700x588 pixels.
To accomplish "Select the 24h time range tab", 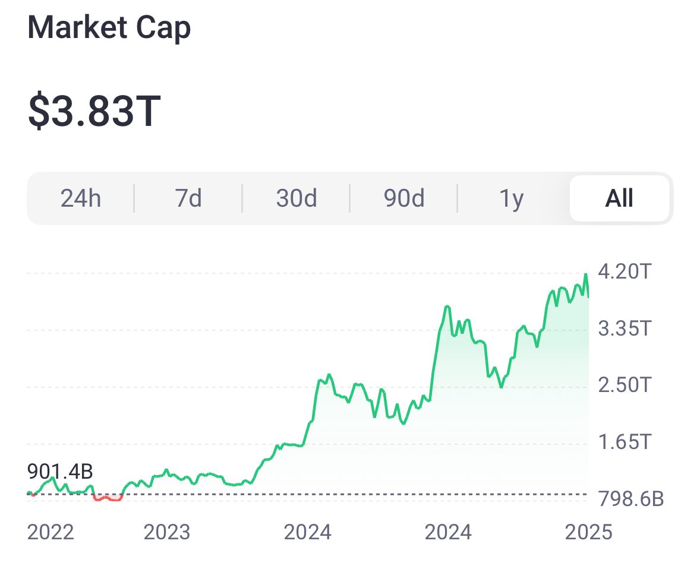I will coord(81,198).
